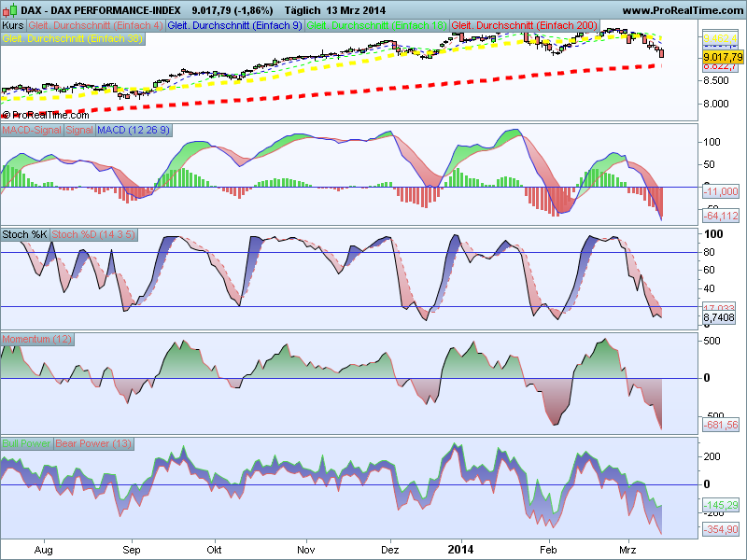Click the -64,112 MACD value tag
747x560 pixels.
coord(721,216)
